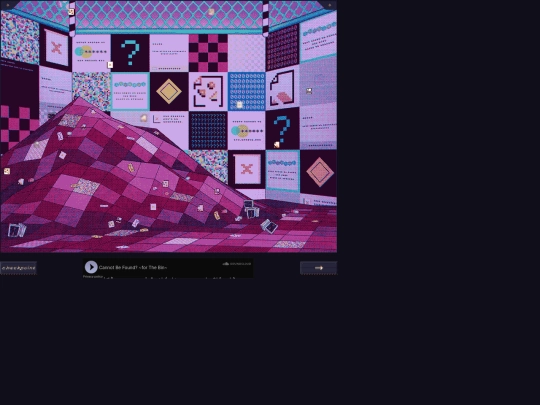Screen dimensions: 540x405
Task: Click the face drawing wall panel
Action: pyautogui.click(x=208, y=91)
